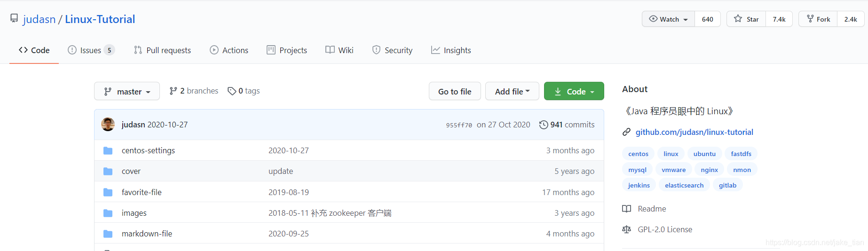This screenshot has width=868, height=251.
Task: Click the Readme book icon
Action: click(x=626, y=209)
